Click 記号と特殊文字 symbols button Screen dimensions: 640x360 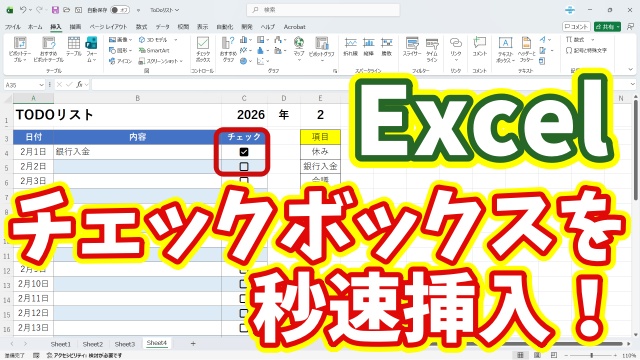(586, 50)
